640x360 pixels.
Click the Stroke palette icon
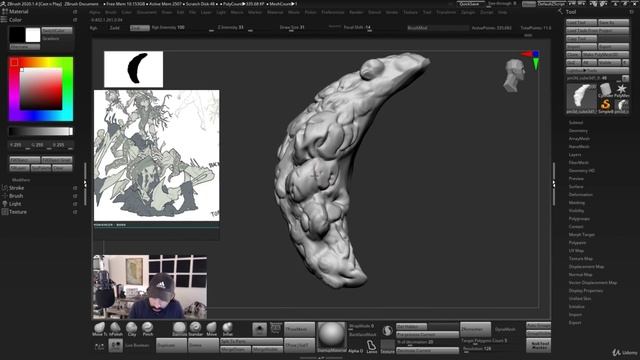click(4, 188)
